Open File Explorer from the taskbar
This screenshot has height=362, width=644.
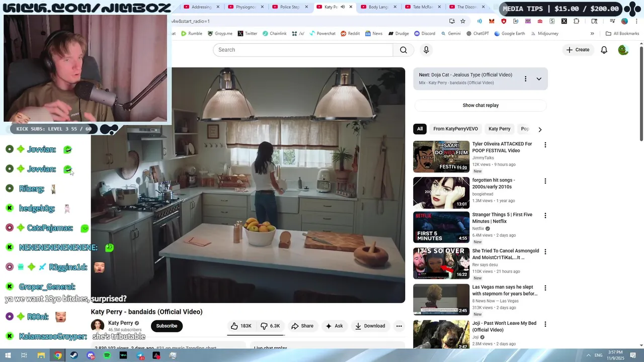click(41, 355)
